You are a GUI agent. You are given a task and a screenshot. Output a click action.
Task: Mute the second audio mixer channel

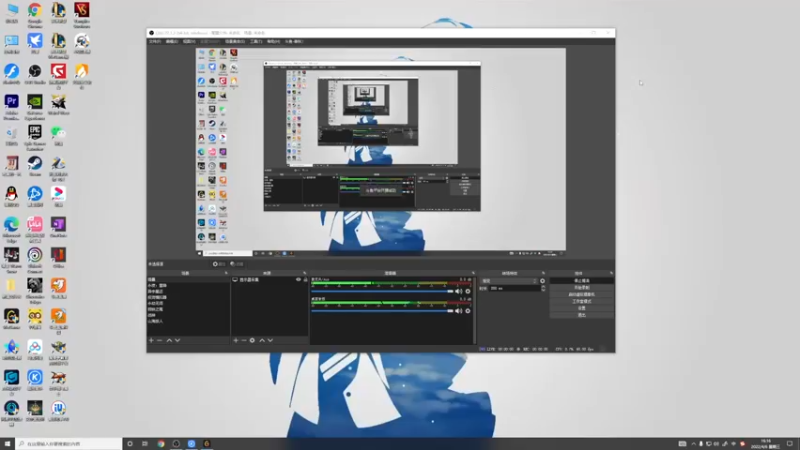click(x=459, y=311)
